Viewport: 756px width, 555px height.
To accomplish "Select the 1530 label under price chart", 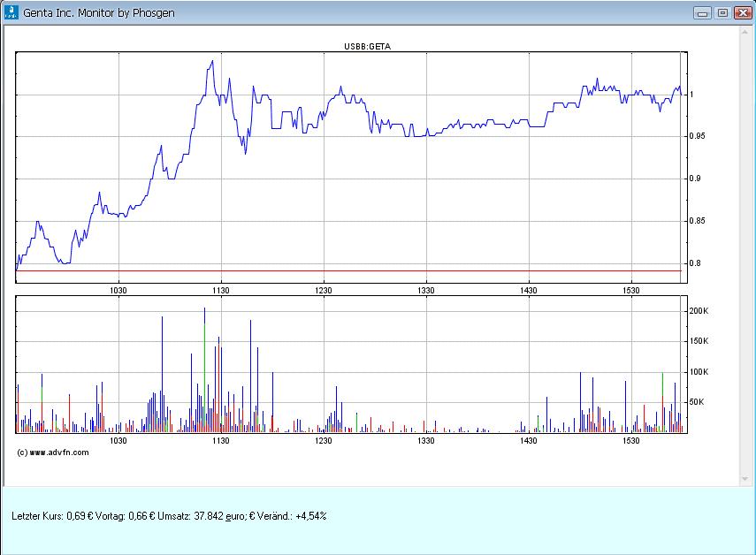I will pyautogui.click(x=631, y=291).
